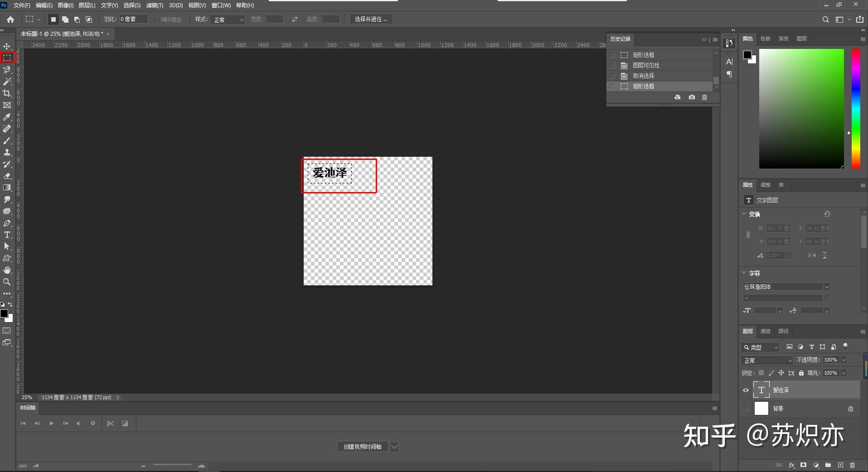Open layer filter 类型 dropdown
The image size is (868, 472).
click(760, 347)
